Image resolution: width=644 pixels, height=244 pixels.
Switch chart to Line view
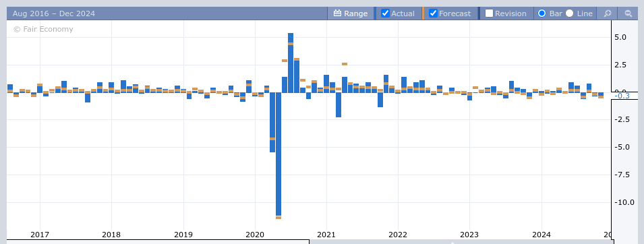(x=569, y=13)
